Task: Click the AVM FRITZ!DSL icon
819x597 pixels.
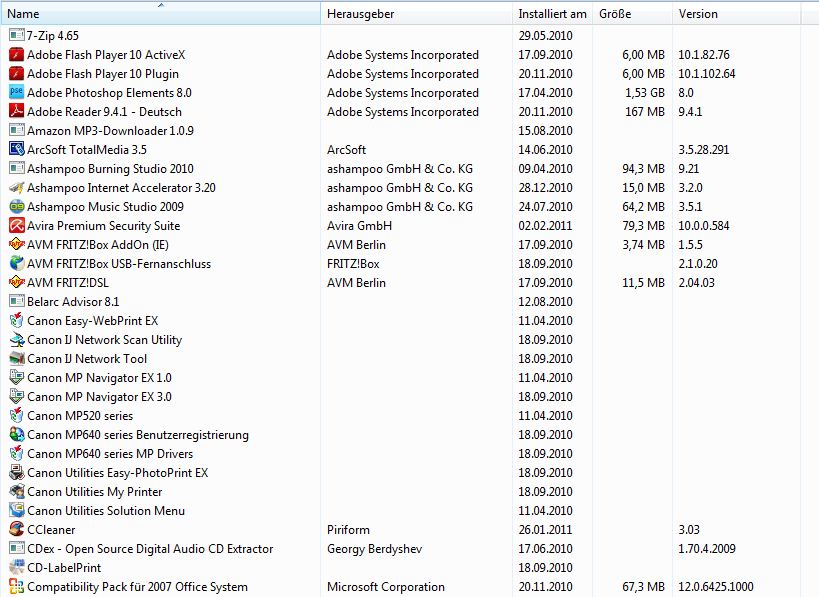Action: [x=17, y=283]
